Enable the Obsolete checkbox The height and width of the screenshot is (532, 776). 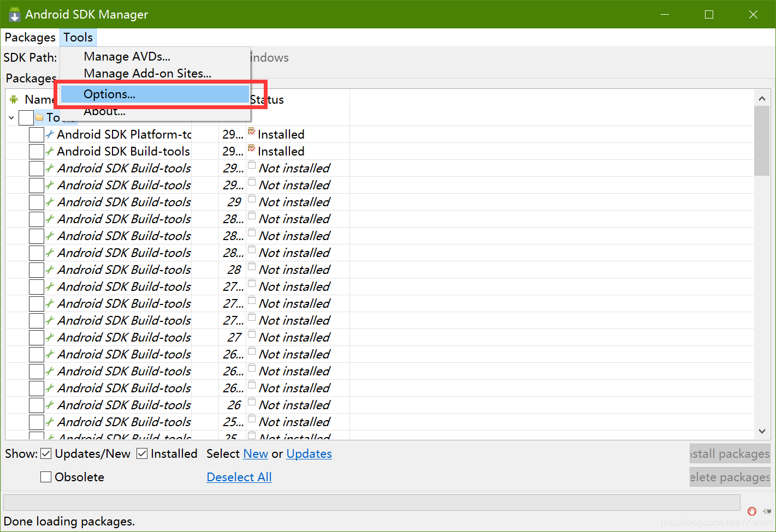(46, 477)
